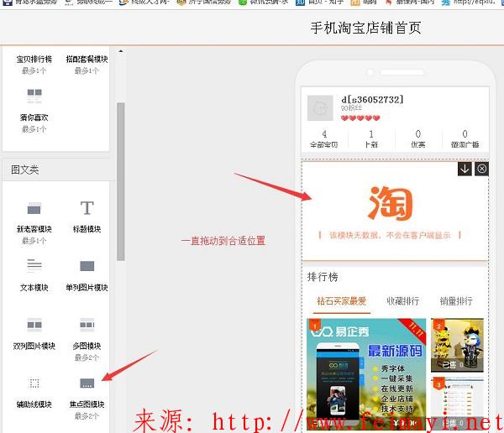The height and width of the screenshot is (433, 504).
Task: Open the 收藏排行 tab
Action: (403, 301)
